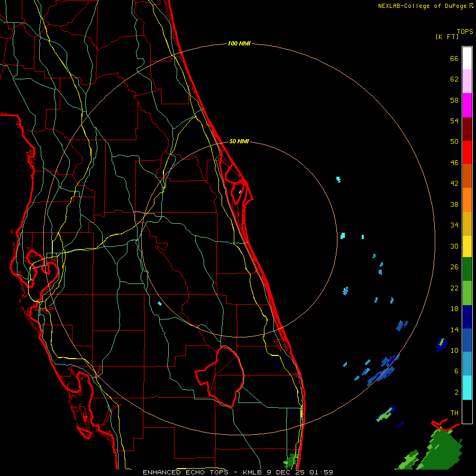The height and width of the screenshot is (476, 476).
Task: Click the legend value "30"
Action: (x=454, y=246)
